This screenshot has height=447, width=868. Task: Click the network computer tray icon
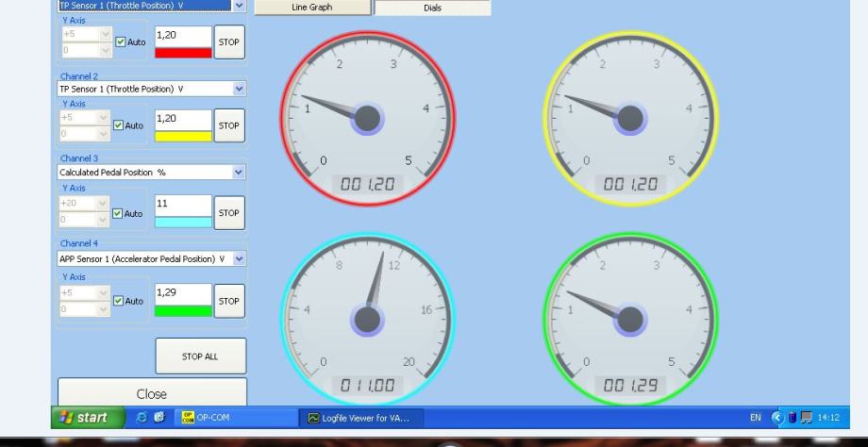point(807,418)
